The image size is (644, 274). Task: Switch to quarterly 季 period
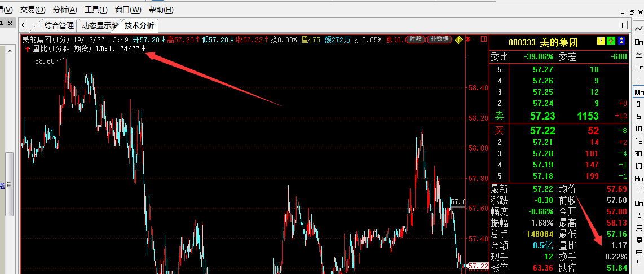pyautogui.click(x=639, y=240)
